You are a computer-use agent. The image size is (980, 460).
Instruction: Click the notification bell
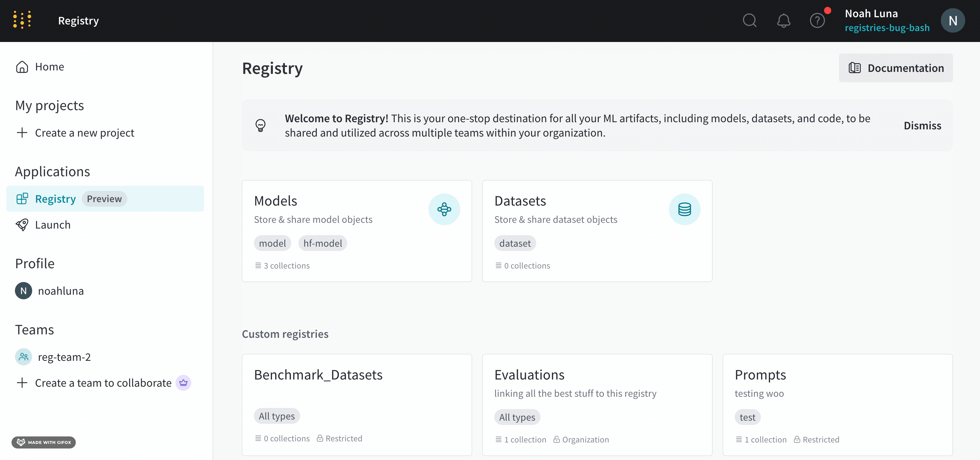coord(783,21)
